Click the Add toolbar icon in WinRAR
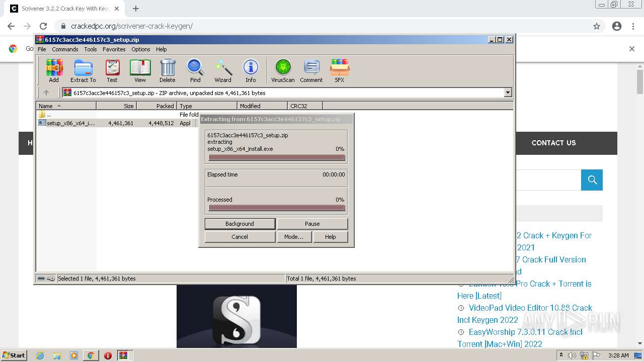The width and height of the screenshot is (644, 362). point(54,70)
